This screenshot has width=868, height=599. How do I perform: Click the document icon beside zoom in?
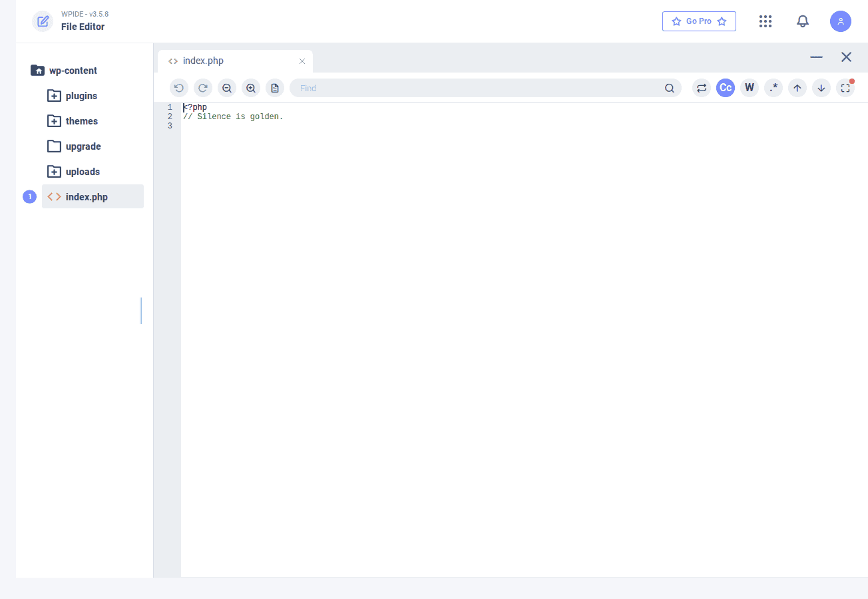(x=275, y=88)
